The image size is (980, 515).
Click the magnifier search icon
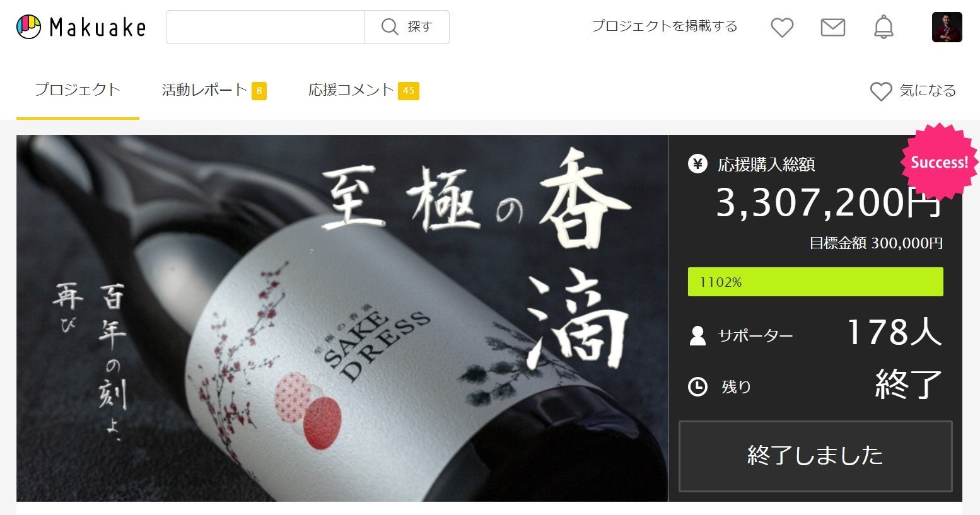(x=390, y=27)
